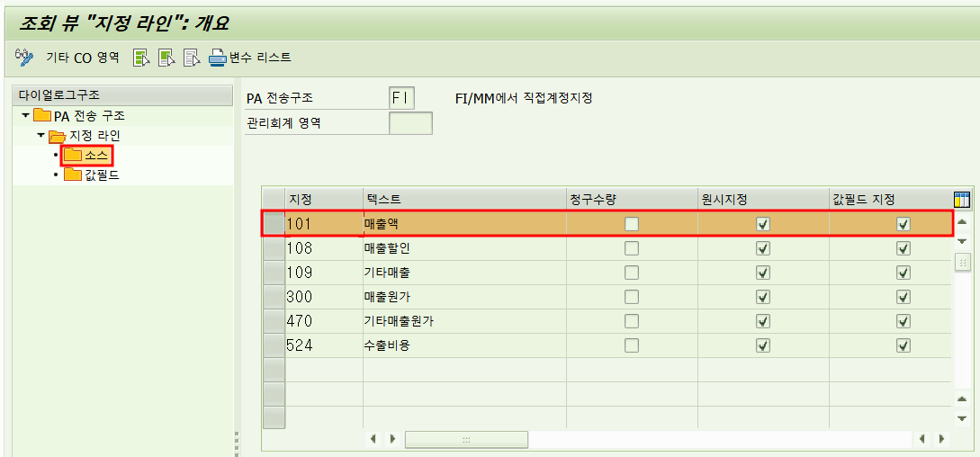Screen dimensions: 980x457
Task: Select row 109 using its row selector
Action: pyautogui.click(x=274, y=273)
